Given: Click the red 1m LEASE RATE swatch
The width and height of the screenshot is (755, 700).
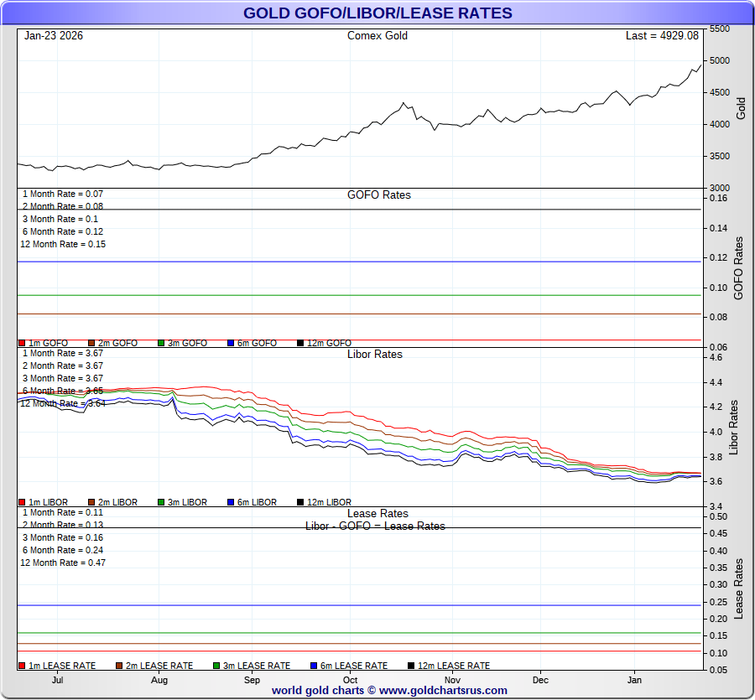Looking at the screenshot, I should point(22,666).
